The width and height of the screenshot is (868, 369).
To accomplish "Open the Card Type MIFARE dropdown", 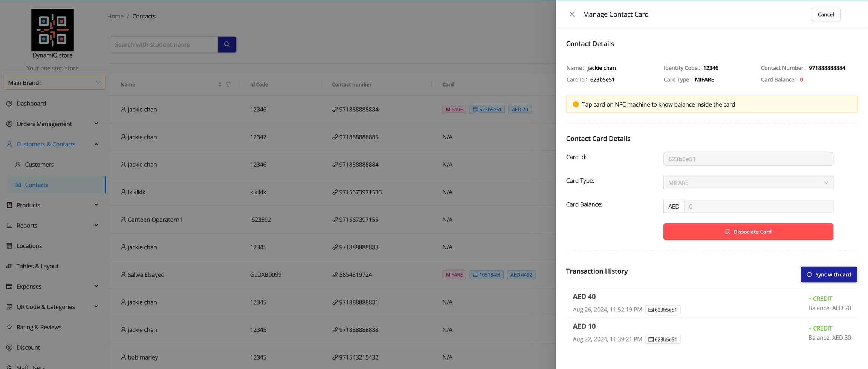I will [x=748, y=183].
